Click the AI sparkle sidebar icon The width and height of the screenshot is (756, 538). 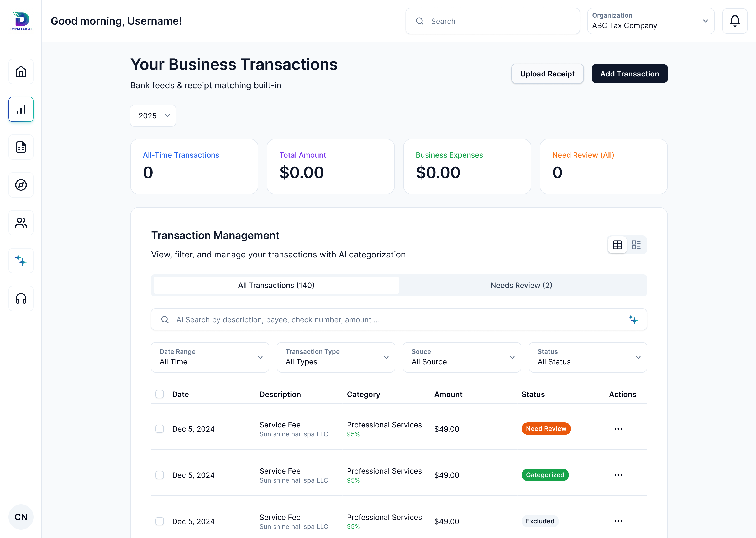(x=21, y=261)
